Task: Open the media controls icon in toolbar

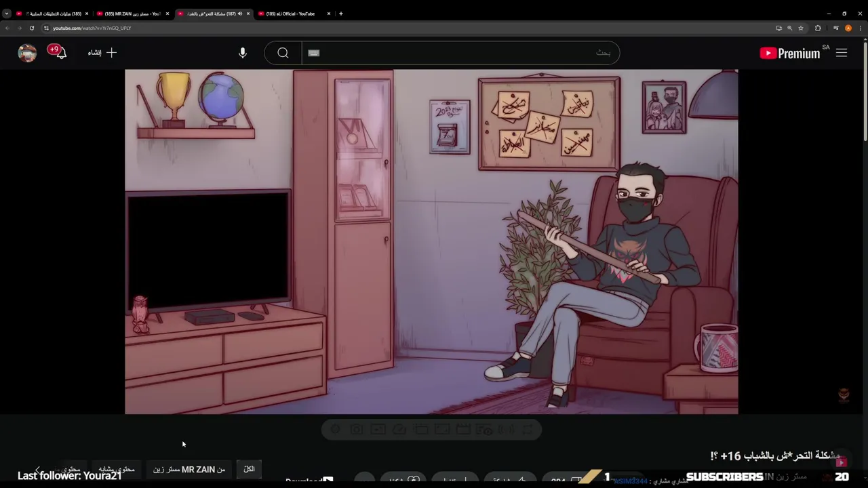Action: coord(836,28)
